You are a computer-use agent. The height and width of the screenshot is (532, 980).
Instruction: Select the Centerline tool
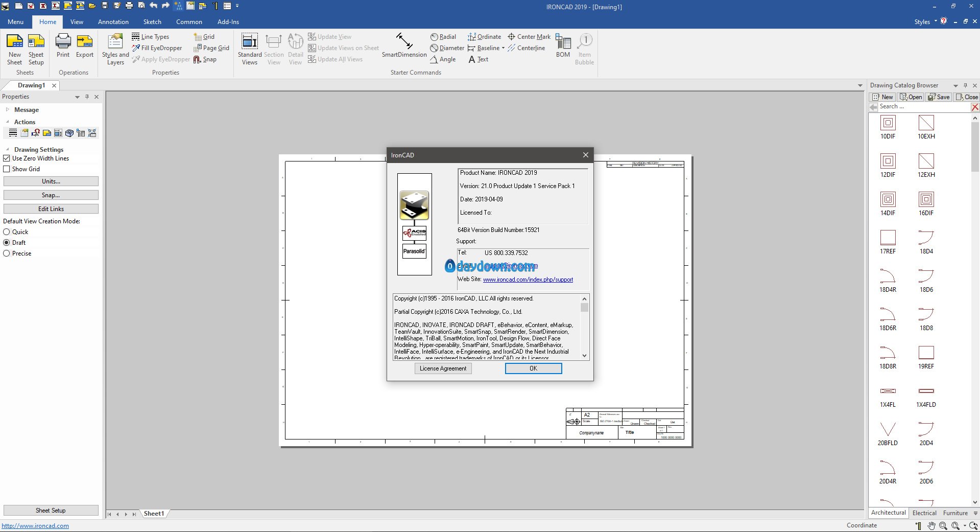click(526, 48)
